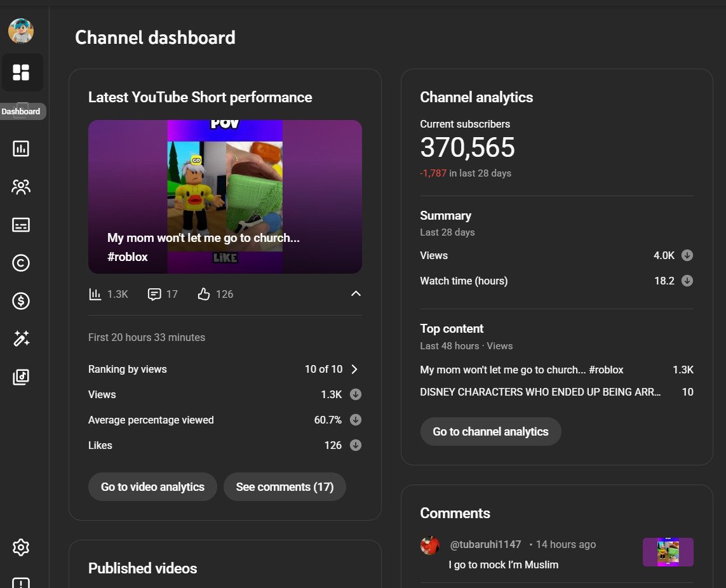This screenshot has height=588, width=726.
Task: Open the Copyright sidebar icon
Action: pos(22,262)
